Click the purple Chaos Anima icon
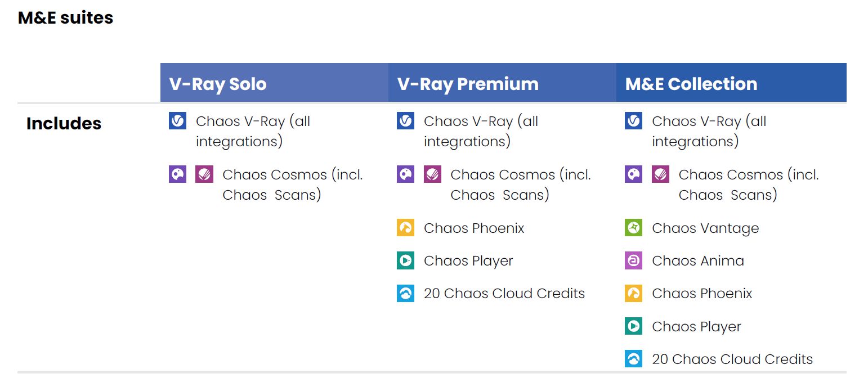The width and height of the screenshot is (868, 378). [633, 260]
